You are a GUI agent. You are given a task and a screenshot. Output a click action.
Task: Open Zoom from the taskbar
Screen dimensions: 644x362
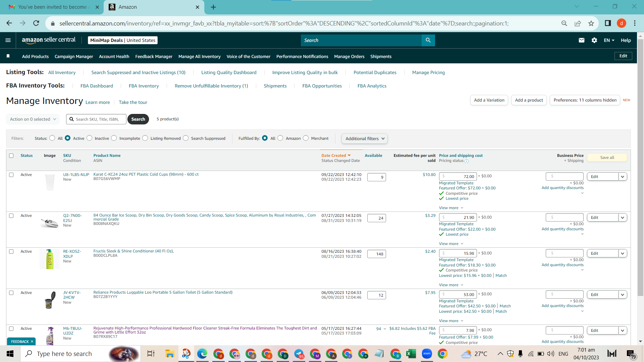(x=427, y=354)
